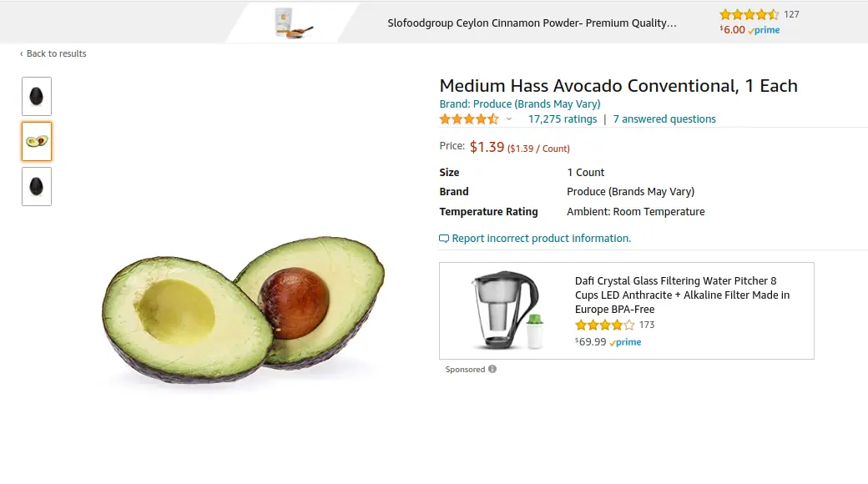The image size is (868, 484).
Task: Select the top whole avocado thumbnail
Action: pyautogui.click(x=36, y=96)
